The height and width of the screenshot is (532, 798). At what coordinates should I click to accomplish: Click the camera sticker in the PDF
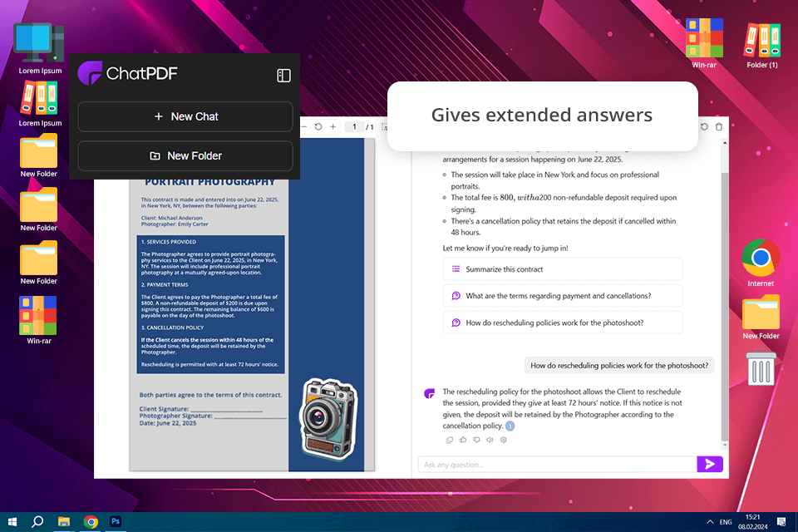(328, 418)
